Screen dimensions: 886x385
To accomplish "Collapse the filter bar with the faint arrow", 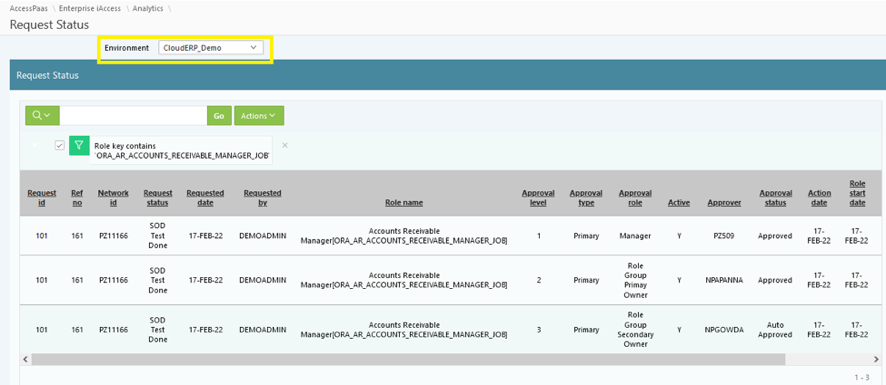I will click(35, 145).
